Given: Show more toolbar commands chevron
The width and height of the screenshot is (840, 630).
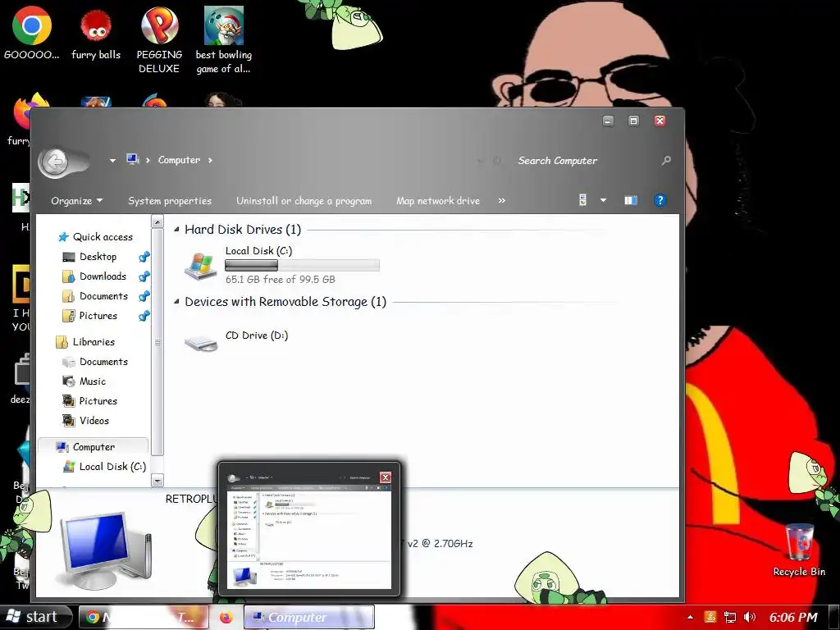Looking at the screenshot, I should [x=501, y=200].
